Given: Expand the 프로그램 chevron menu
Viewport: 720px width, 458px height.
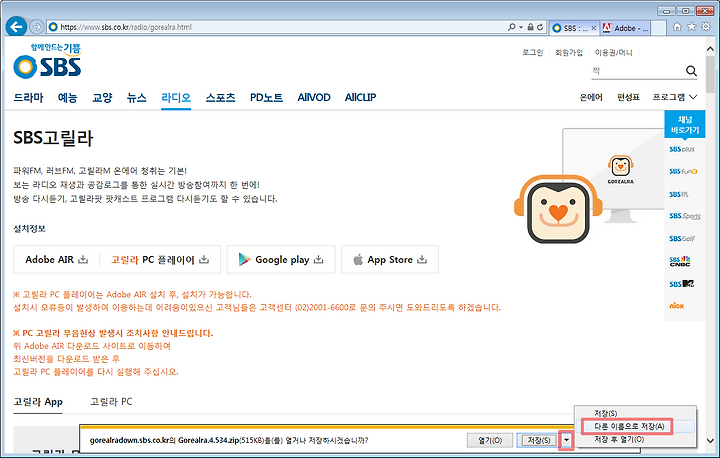Looking at the screenshot, I should pos(693,97).
